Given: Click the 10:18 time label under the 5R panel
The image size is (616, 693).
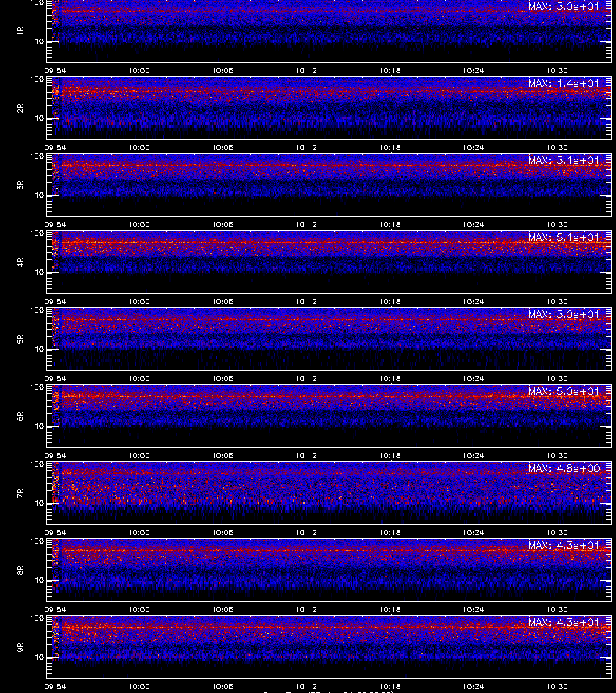Looking at the screenshot, I should [x=390, y=378].
